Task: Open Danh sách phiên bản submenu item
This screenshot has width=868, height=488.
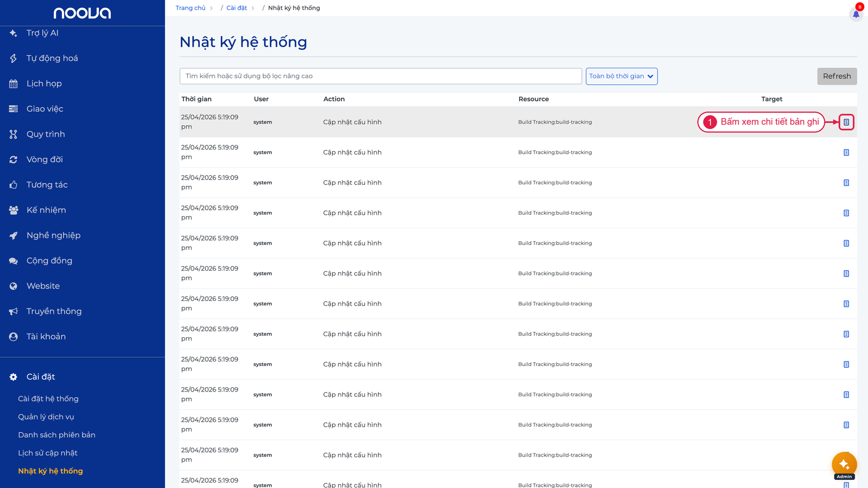Action: [x=57, y=435]
